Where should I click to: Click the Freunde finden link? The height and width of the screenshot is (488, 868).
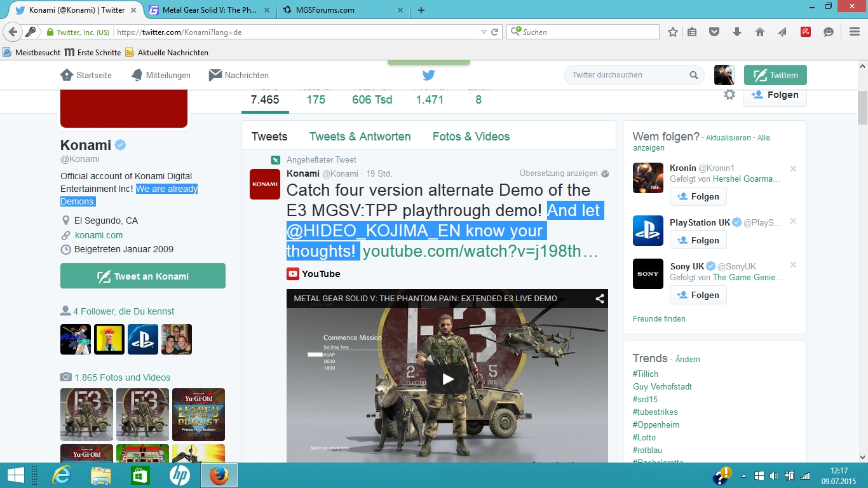pos(659,319)
